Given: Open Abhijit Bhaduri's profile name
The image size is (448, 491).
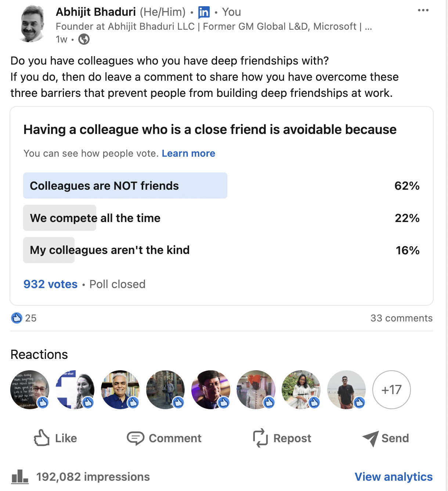Looking at the screenshot, I should pos(96,12).
